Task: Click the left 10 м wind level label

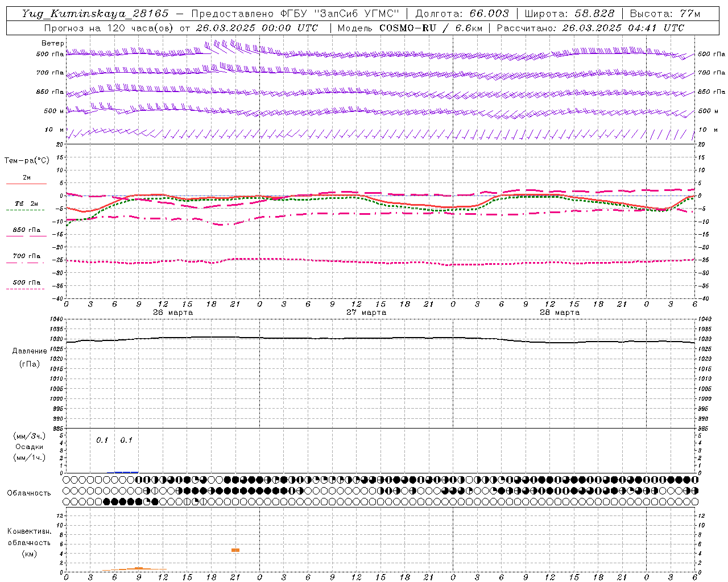Action: point(55,130)
